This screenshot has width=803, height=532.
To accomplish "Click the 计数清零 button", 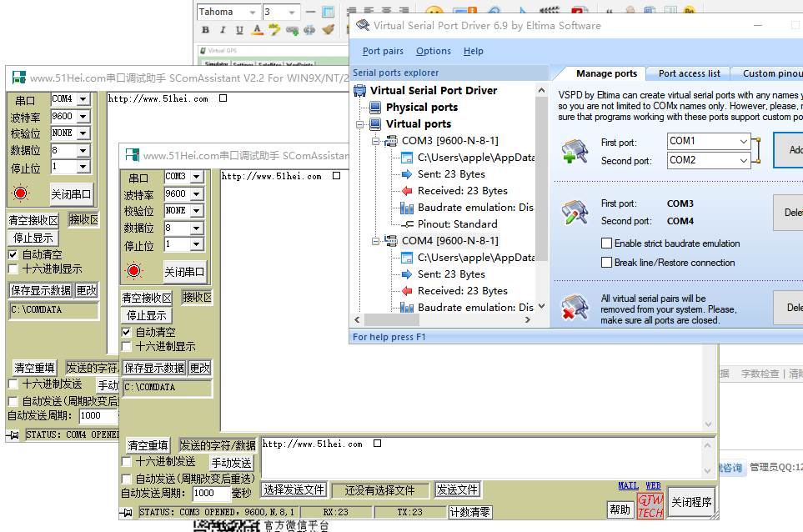I will point(470,512).
